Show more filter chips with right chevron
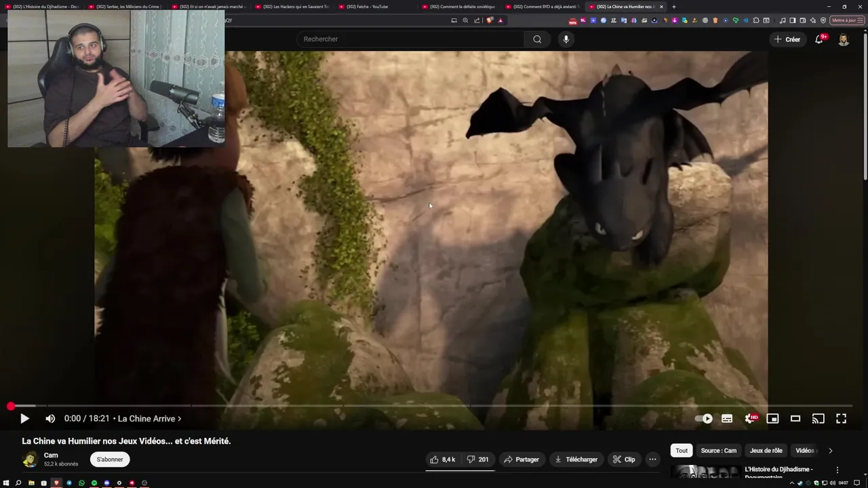The height and width of the screenshot is (488, 868). pyautogui.click(x=831, y=451)
